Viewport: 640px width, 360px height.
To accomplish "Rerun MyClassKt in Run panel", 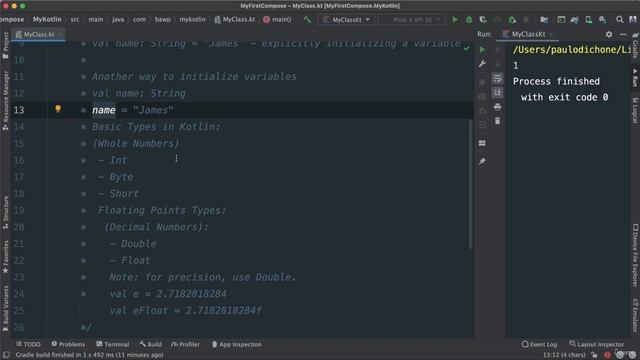I will (x=482, y=49).
